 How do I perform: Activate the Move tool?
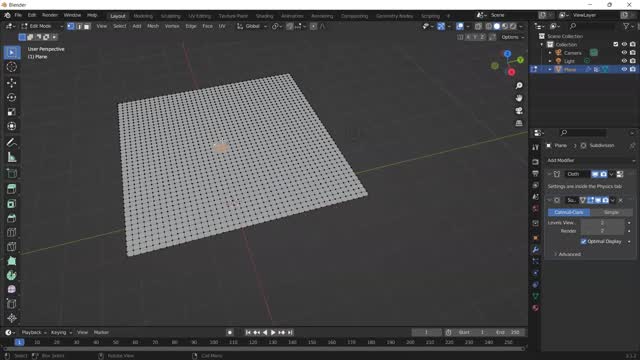point(11,83)
